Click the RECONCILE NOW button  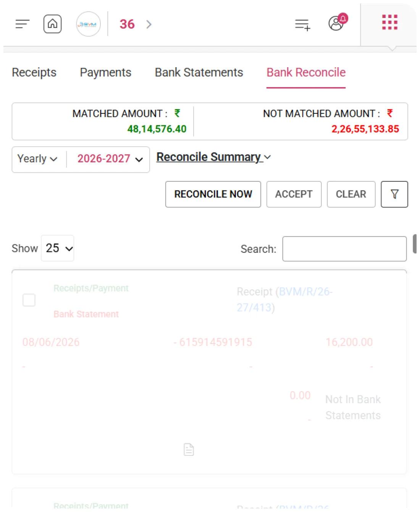pyautogui.click(x=213, y=194)
